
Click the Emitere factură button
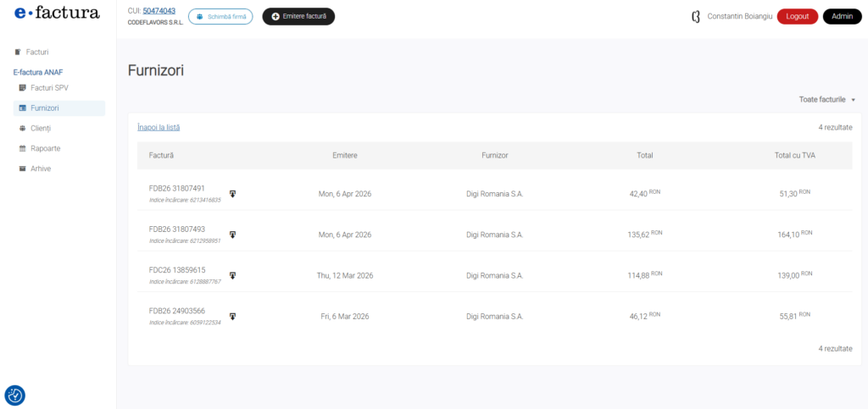tap(298, 16)
